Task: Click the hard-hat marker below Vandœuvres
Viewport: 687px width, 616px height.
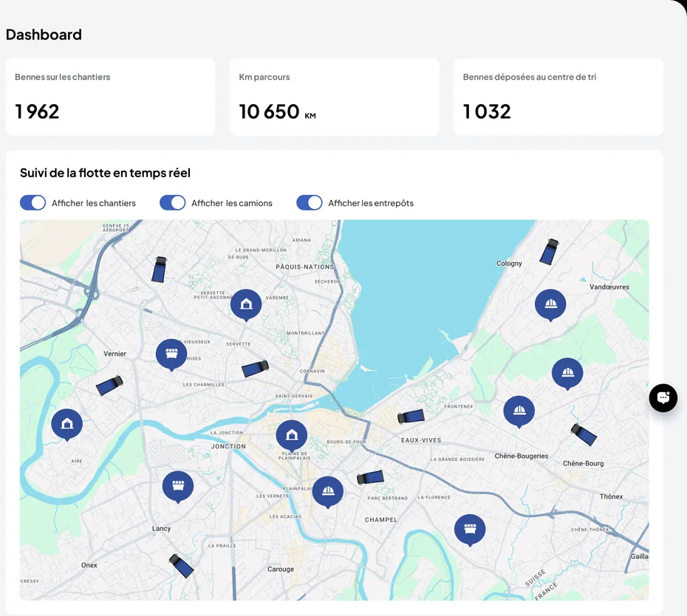Action: 567,374
